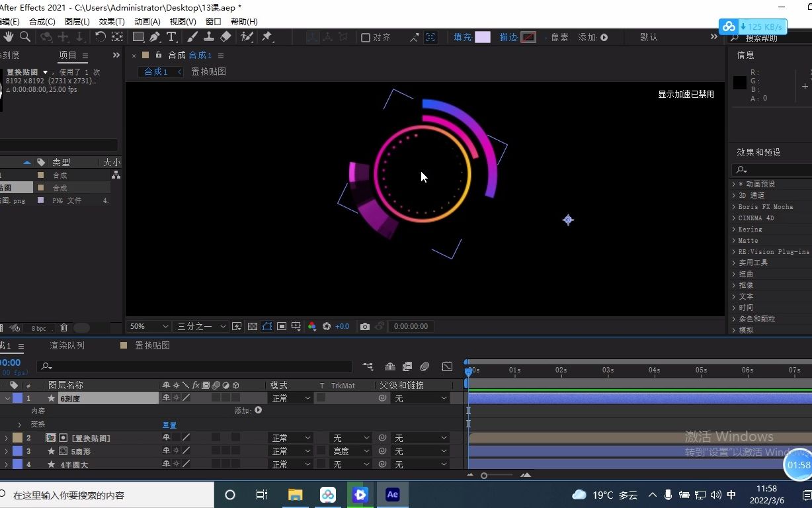812x508 pixels.
Task: Select the Pen tool
Action: (x=154, y=37)
